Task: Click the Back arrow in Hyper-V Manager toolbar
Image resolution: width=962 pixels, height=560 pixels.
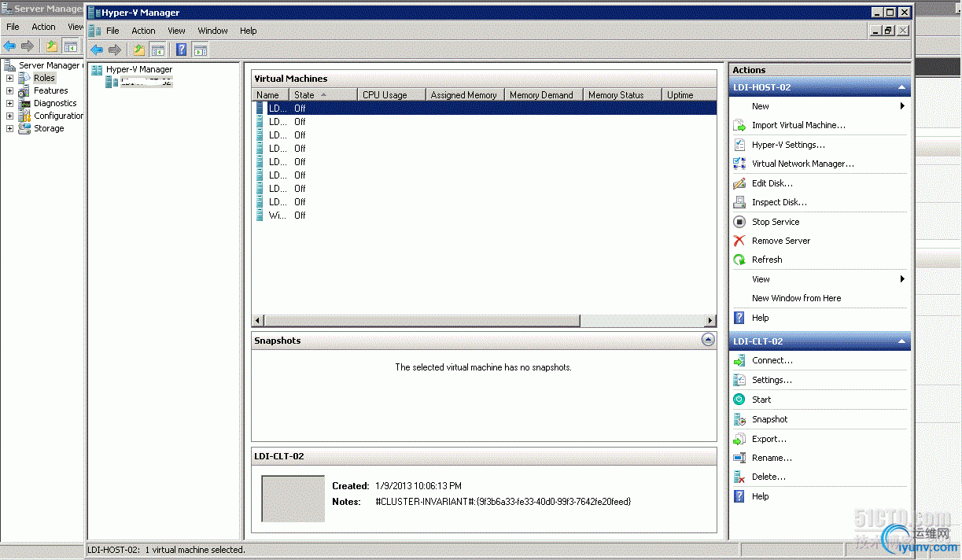Action: 98,50
